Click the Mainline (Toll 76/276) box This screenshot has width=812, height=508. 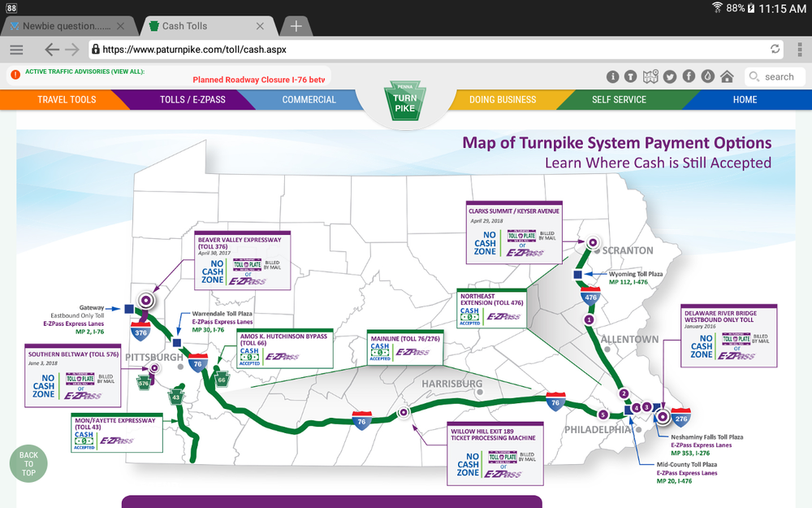coord(405,347)
